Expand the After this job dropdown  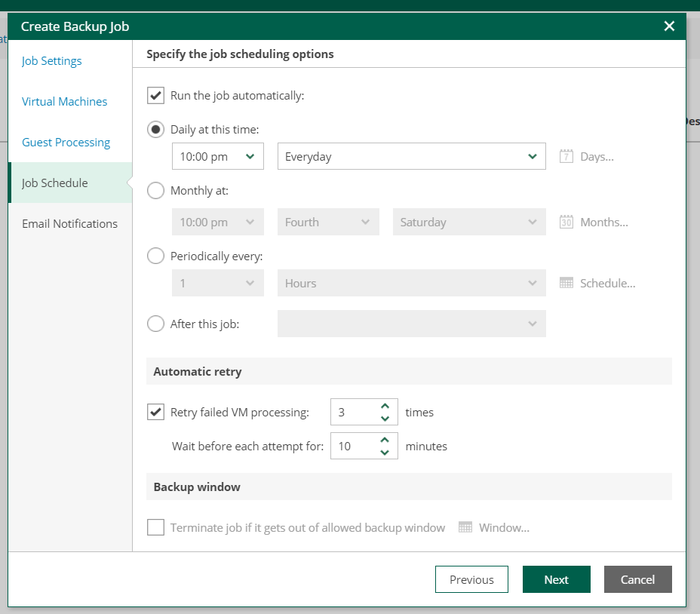coord(411,323)
